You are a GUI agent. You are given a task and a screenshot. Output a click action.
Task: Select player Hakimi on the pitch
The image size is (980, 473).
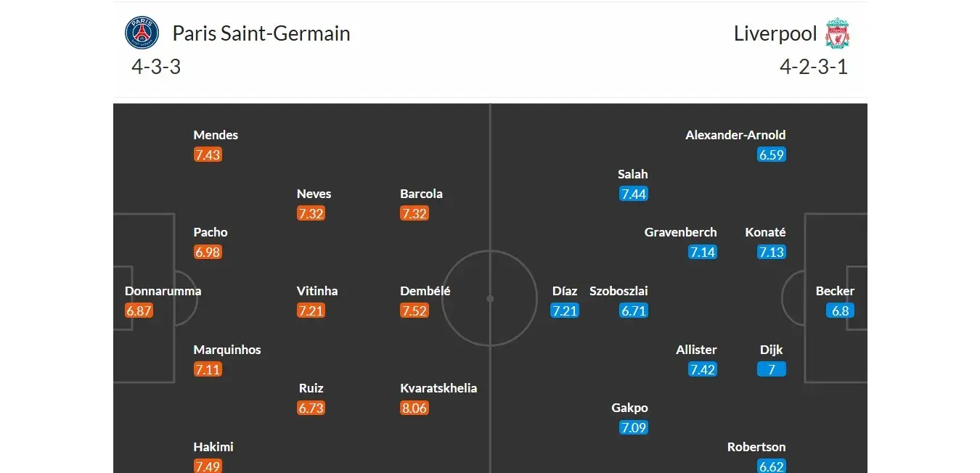coord(213,447)
